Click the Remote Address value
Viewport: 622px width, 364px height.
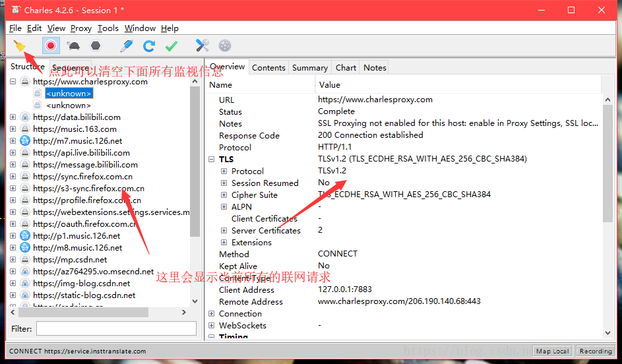point(399,301)
